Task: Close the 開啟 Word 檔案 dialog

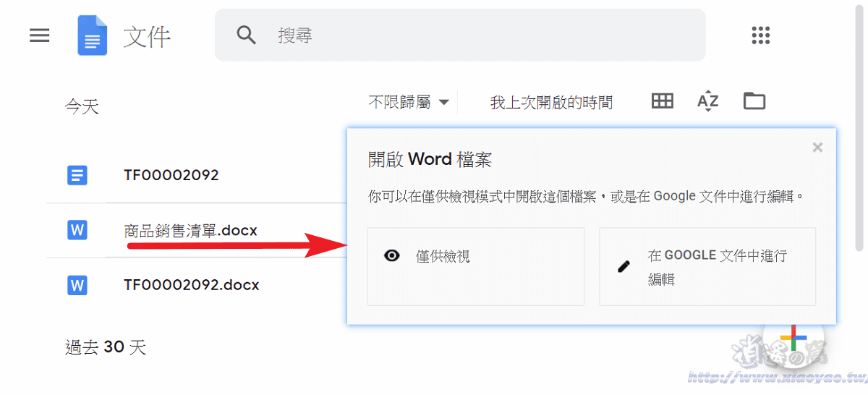Action: tap(817, 148)
